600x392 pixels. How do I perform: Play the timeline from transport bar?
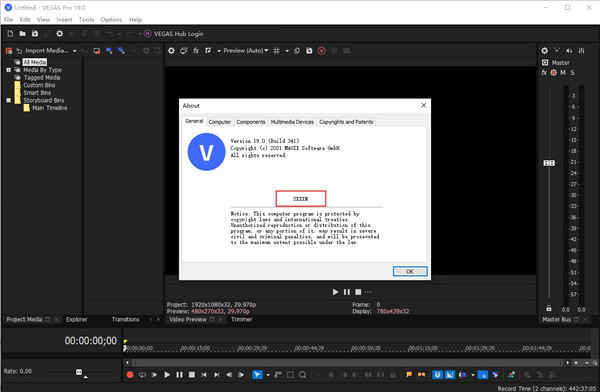(167, 375)
